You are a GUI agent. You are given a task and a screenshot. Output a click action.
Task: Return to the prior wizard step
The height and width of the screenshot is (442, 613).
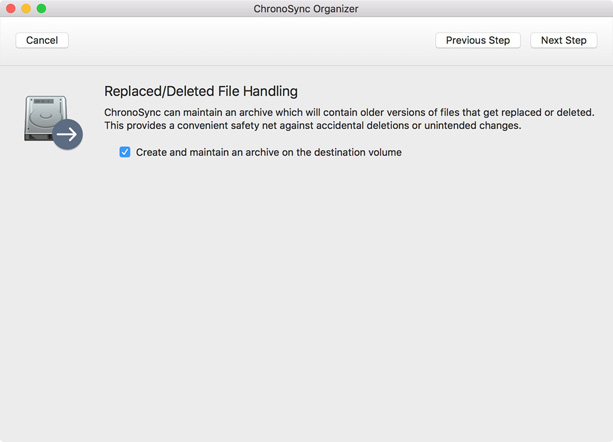click(478, 40)
